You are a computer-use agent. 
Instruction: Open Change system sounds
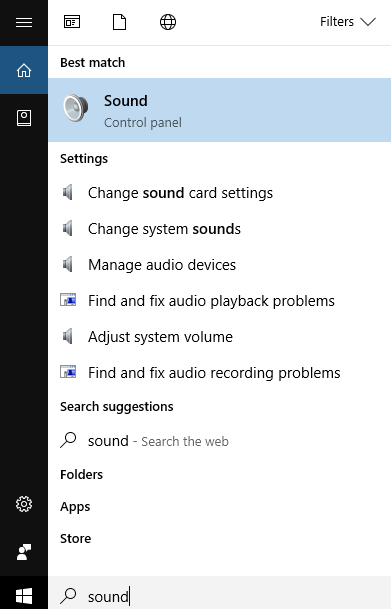[219, 229]
